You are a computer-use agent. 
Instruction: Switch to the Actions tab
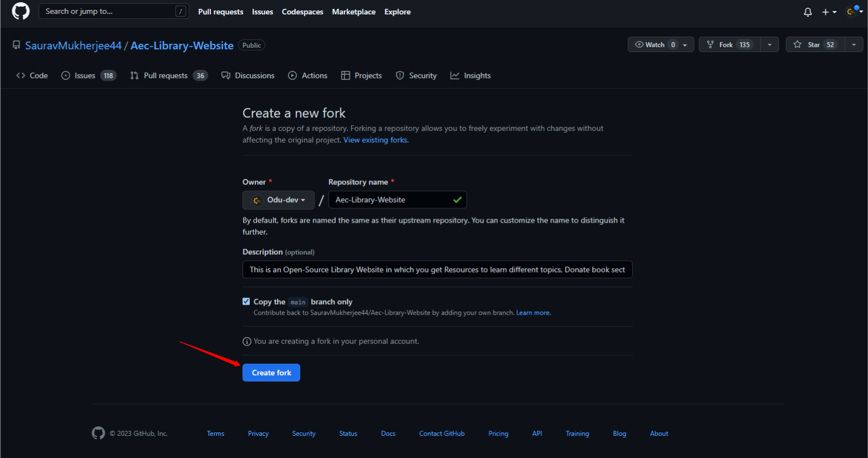(x=308, y=76)
